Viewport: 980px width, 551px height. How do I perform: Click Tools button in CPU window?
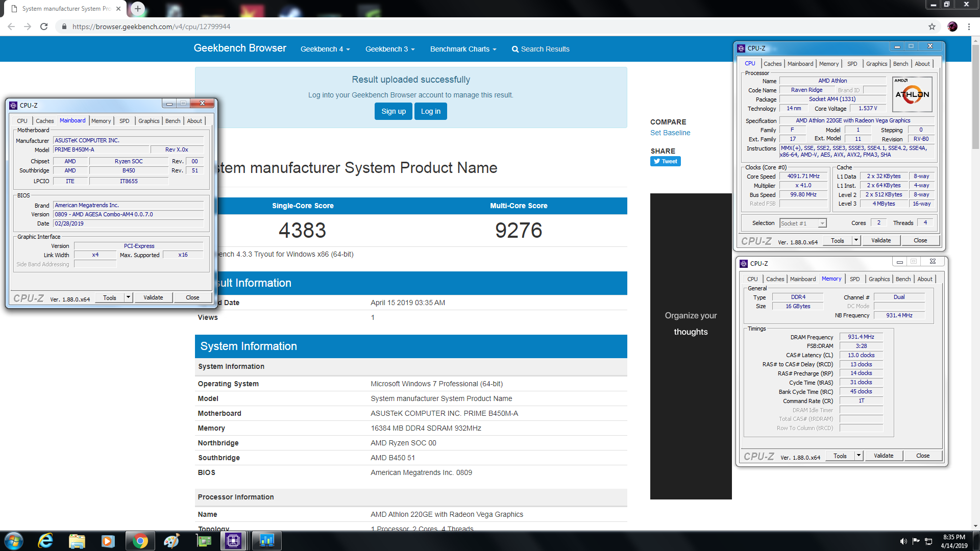point(837,240)
